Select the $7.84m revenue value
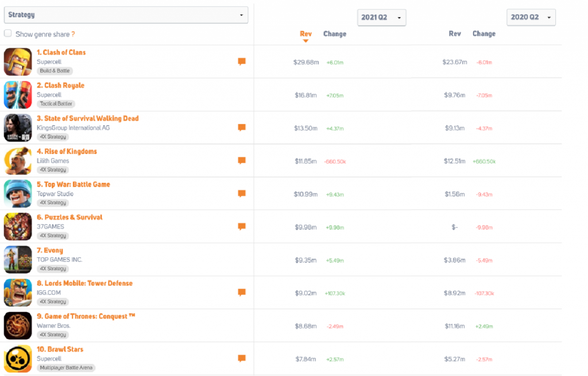The width and height of the screenshot is (588, 376). coord(305,359)
